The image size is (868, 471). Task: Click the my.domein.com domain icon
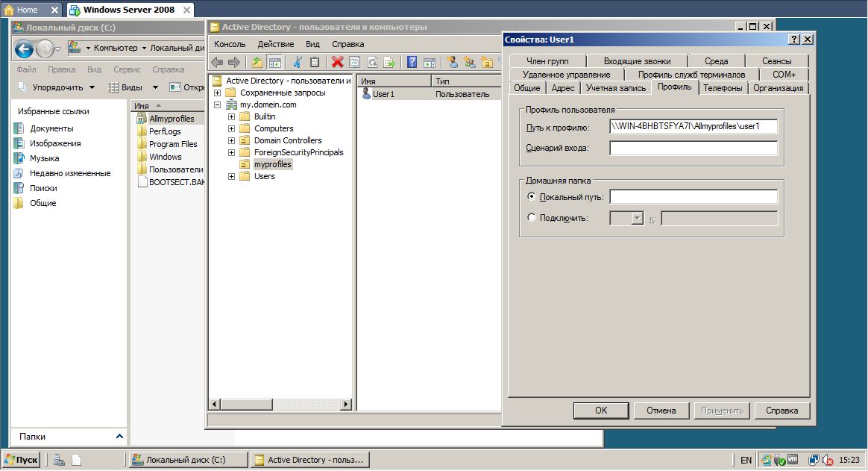click(x=231, y=105)
